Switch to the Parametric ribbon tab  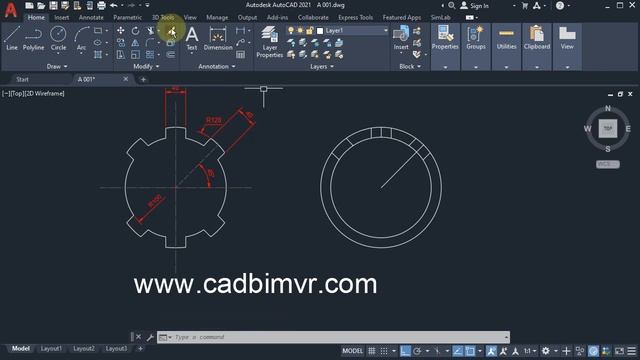(127, 18)
